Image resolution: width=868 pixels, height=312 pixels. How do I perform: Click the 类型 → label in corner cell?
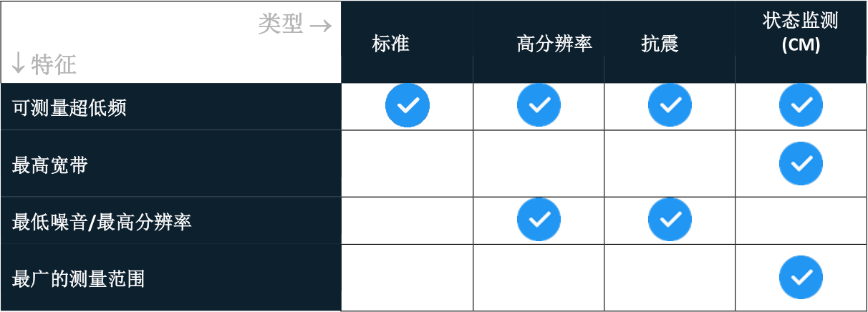(294, 25)
